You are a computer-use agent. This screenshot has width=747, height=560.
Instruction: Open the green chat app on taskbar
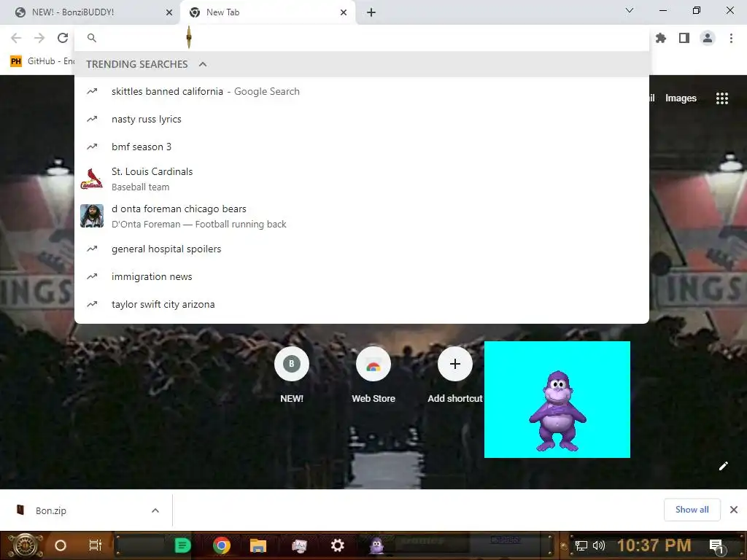[182, 545]
